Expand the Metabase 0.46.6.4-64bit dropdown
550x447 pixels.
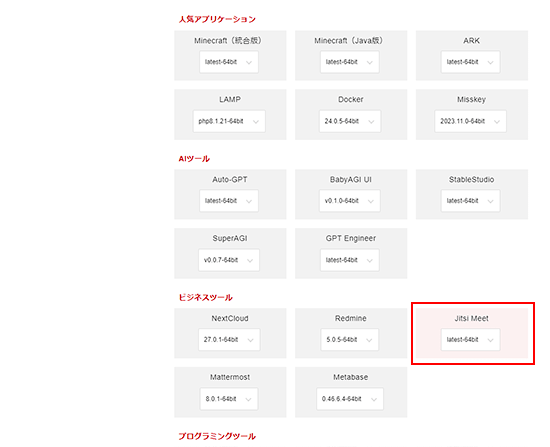(350, 399)
